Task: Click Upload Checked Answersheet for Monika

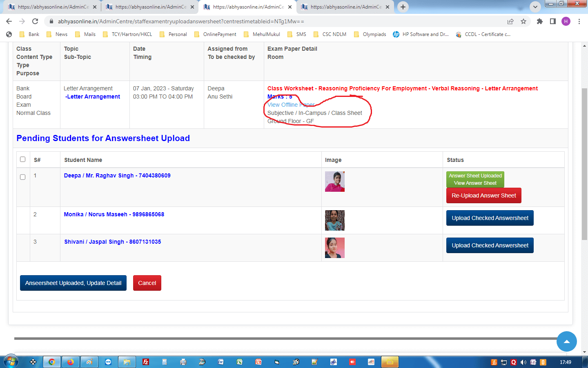Action: coord(490,218)
